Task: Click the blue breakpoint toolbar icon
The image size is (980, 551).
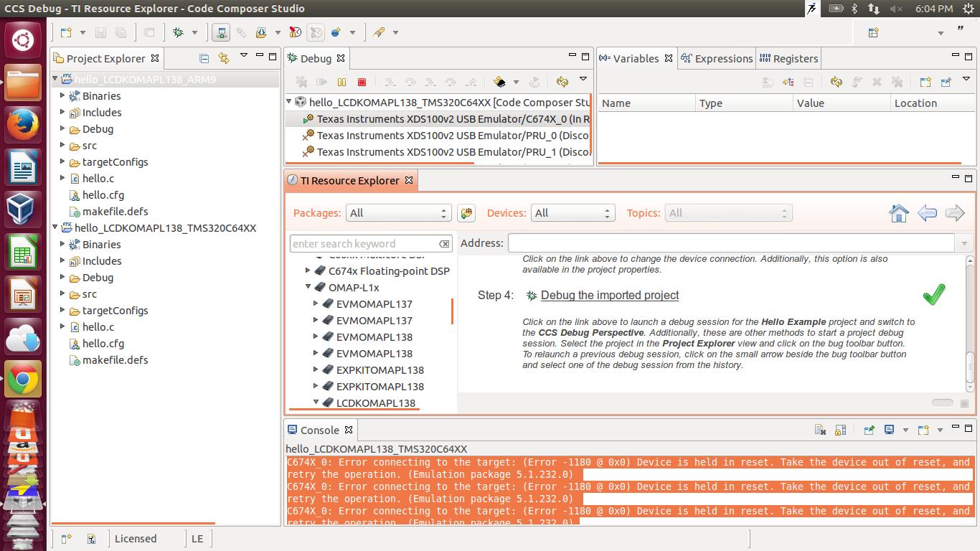Action: (335, 32)
